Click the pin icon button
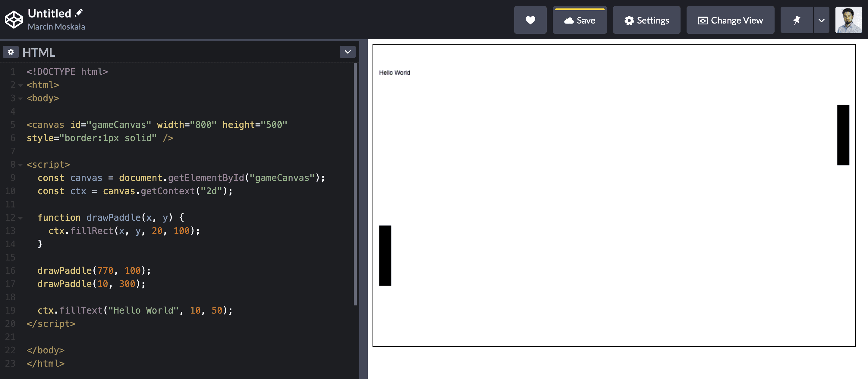Screen dimensions: 868x379 tap(797, 20)
